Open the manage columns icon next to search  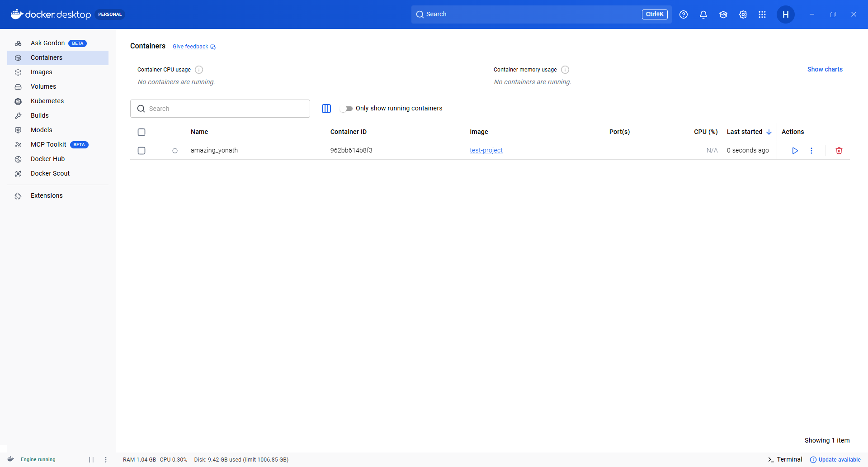(x=326, y=109)
